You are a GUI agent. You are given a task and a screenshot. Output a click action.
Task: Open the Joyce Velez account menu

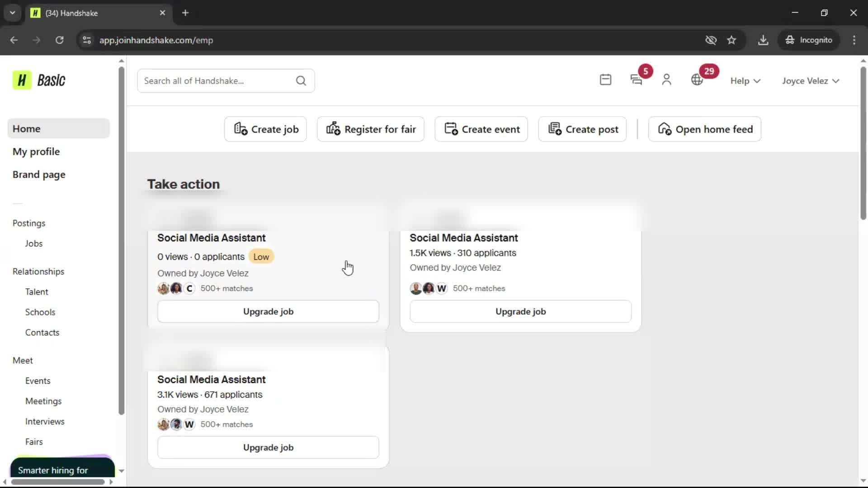click(x=811, y=81)
